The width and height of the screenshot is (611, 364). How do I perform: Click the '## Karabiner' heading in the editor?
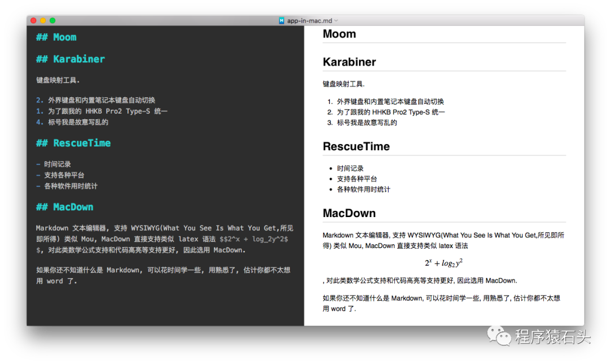click(x=71, y=59)
